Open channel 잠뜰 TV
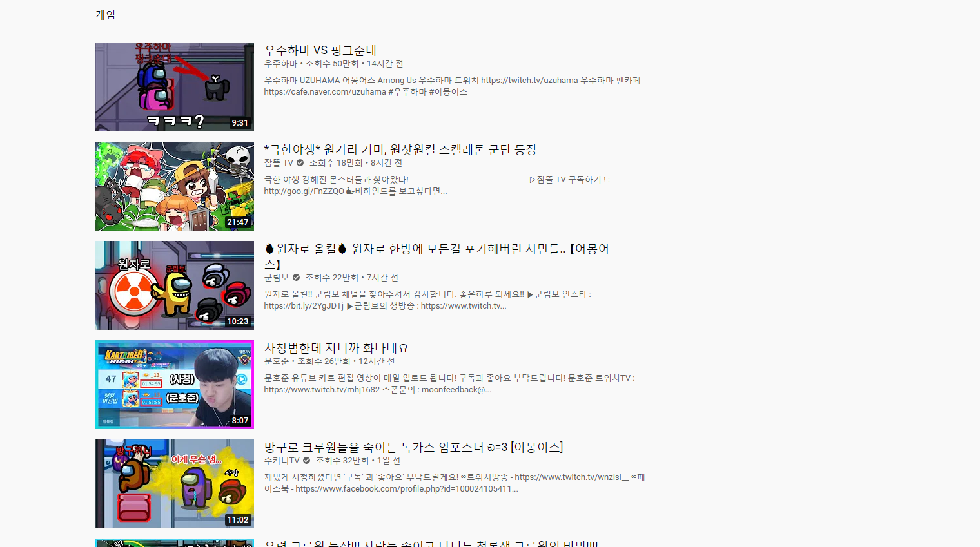 (279, 163)
